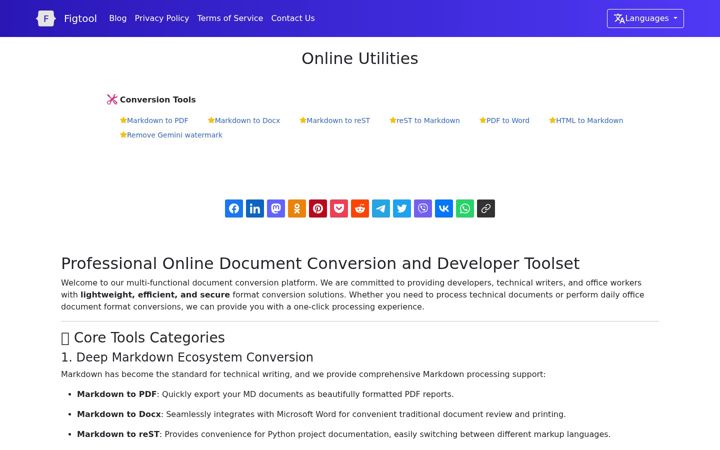This screenshot has width=720, height=450.
Task: Share page on LinkedIn
Action: pos(255,208)
